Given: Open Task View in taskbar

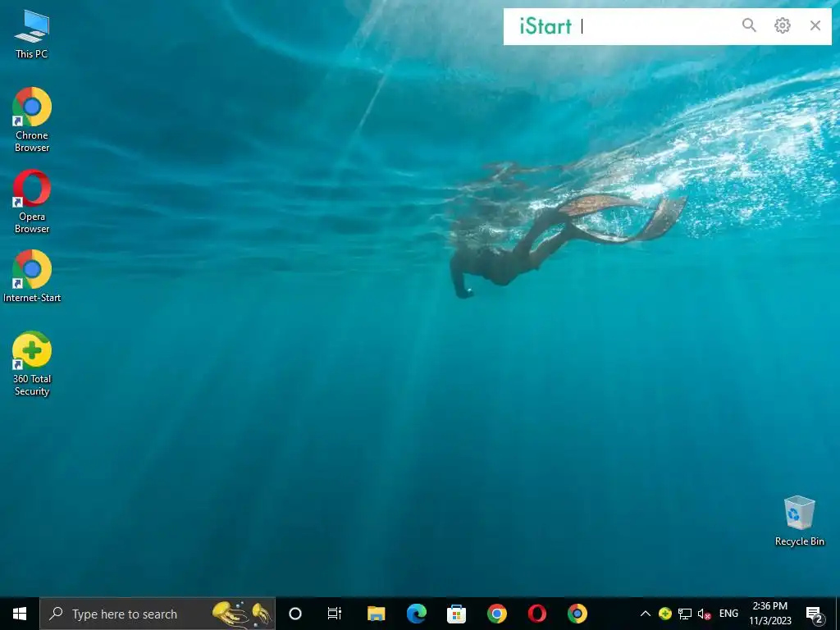Looking at the screenshot, I should coord(335,614).
